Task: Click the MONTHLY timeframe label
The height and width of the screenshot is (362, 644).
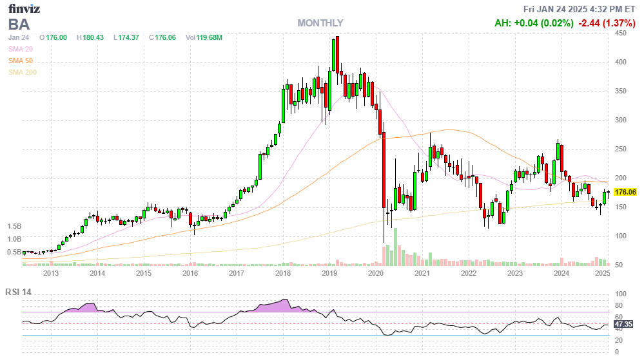Action: (x=320, y=23)
